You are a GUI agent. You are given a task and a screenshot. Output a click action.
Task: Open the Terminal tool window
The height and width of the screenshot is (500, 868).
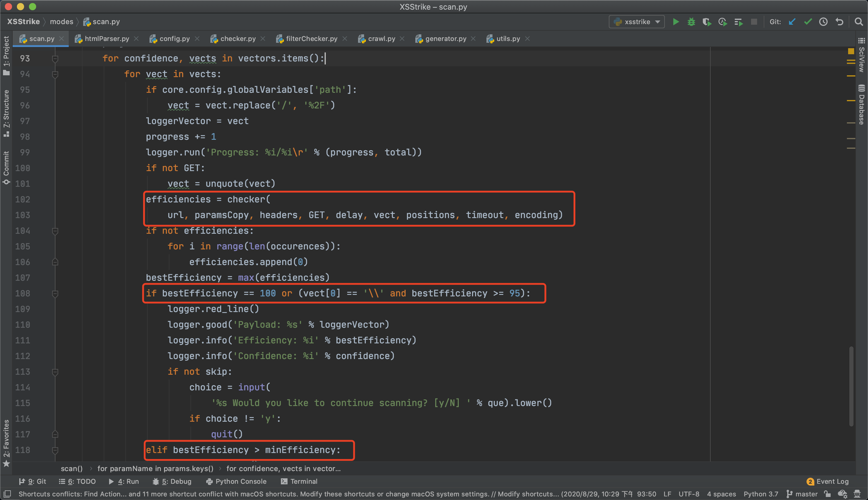pyautogui.click(x=299, y=481)
